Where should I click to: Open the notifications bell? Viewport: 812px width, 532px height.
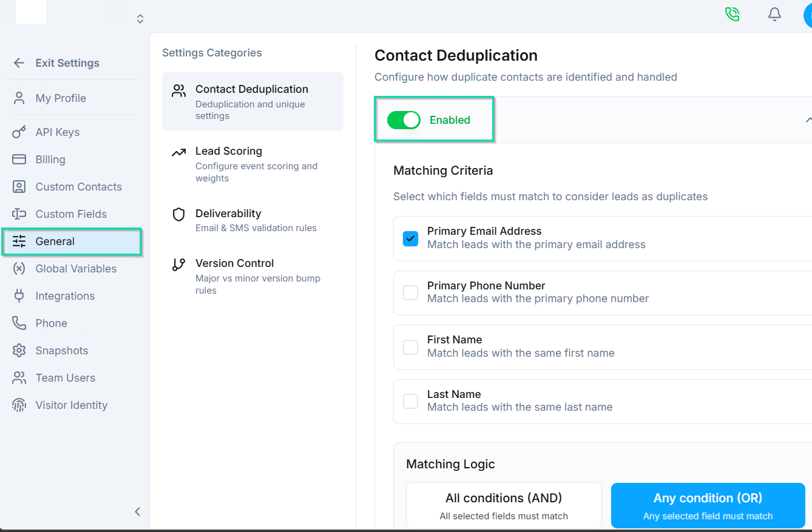[x=774, y=15]
